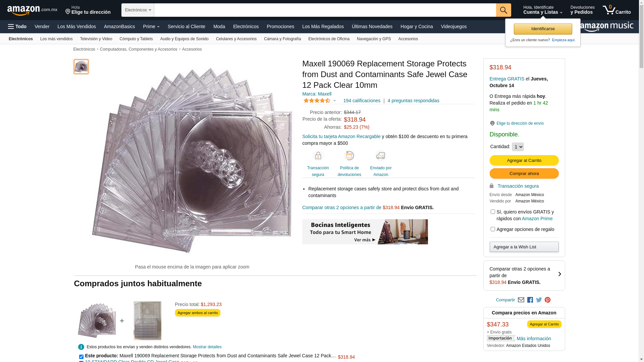The height and width of the screenshot is (362, 644).
Task: Enable free shipping with Amazon Prime checkbox
Action: [493, 212]
